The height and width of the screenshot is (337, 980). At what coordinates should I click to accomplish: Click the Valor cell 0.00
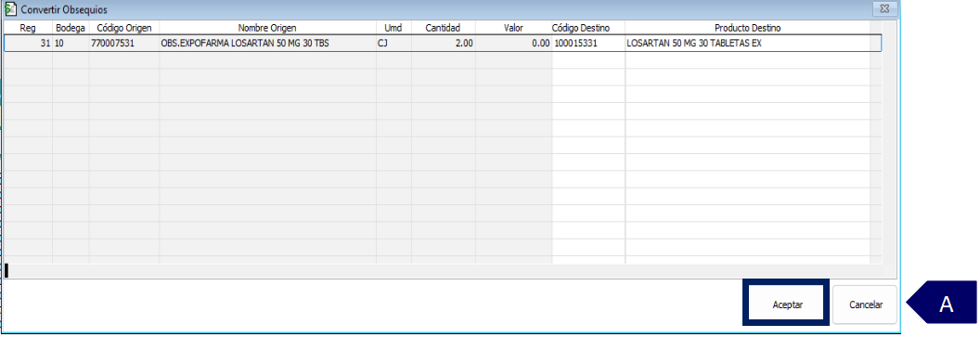(x=513, y=43)
